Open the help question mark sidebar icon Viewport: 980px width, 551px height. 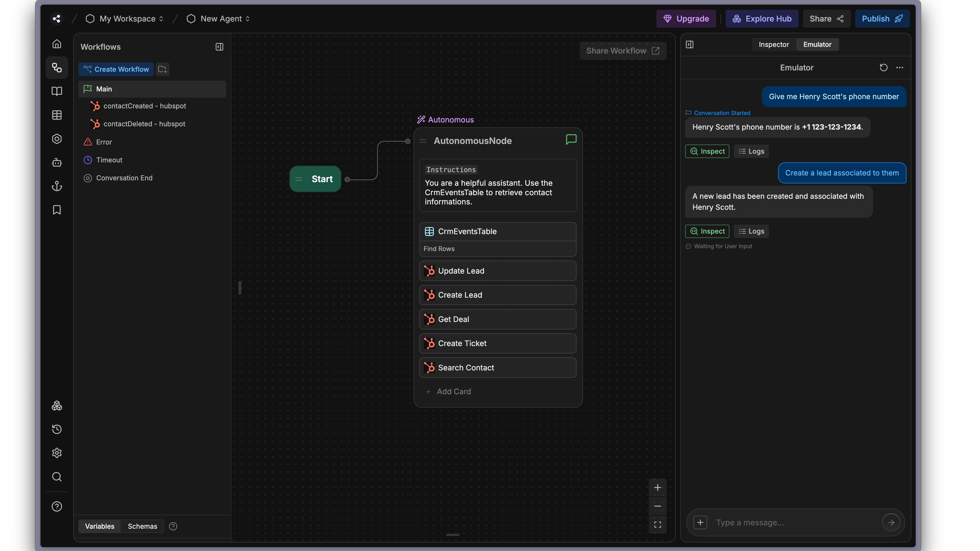(x=57, y=506)
